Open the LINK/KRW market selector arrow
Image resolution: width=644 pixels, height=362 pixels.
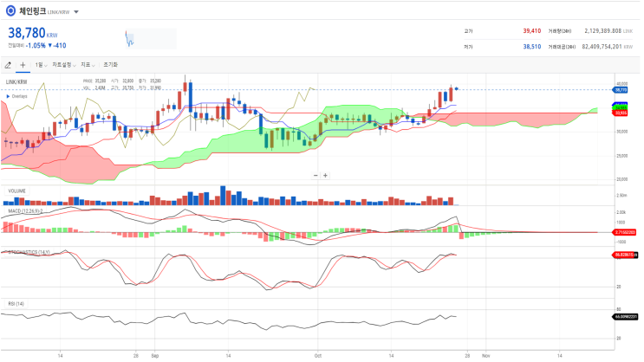pos(76,12)
